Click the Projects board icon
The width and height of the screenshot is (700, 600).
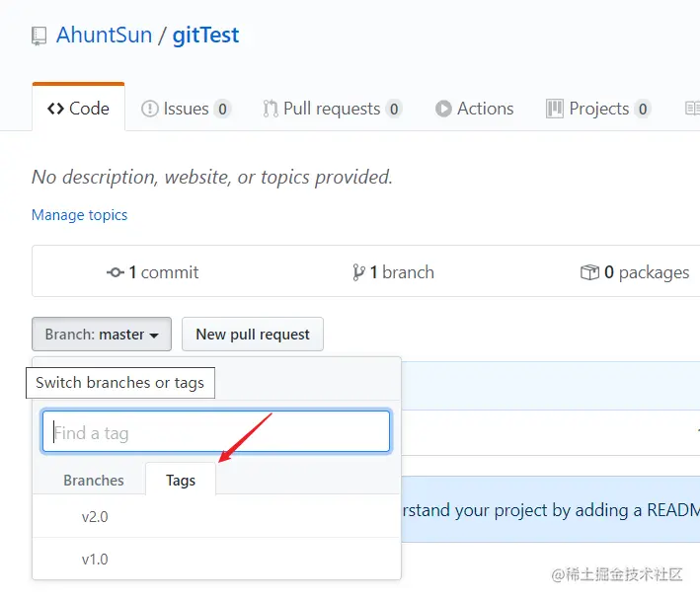[555, 109]
